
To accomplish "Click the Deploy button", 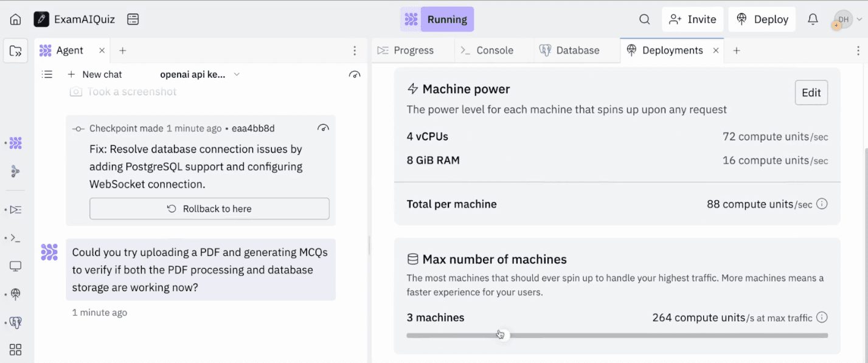I will tap(762, 19).
